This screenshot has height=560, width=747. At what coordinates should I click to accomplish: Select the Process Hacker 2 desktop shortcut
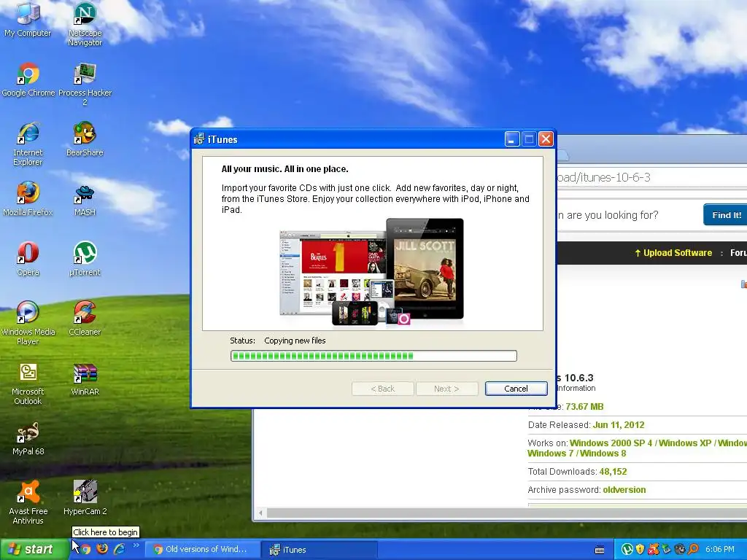pos(85,85)
